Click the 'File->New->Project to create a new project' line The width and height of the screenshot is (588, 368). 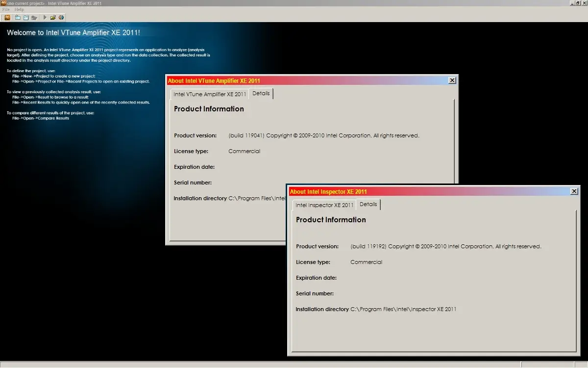[53, 76]
